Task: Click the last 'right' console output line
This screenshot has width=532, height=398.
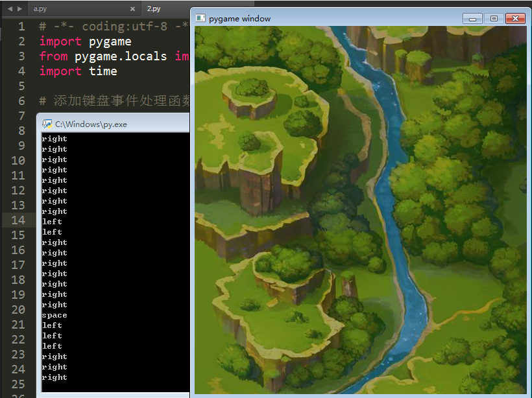Action: coord(54,377)
